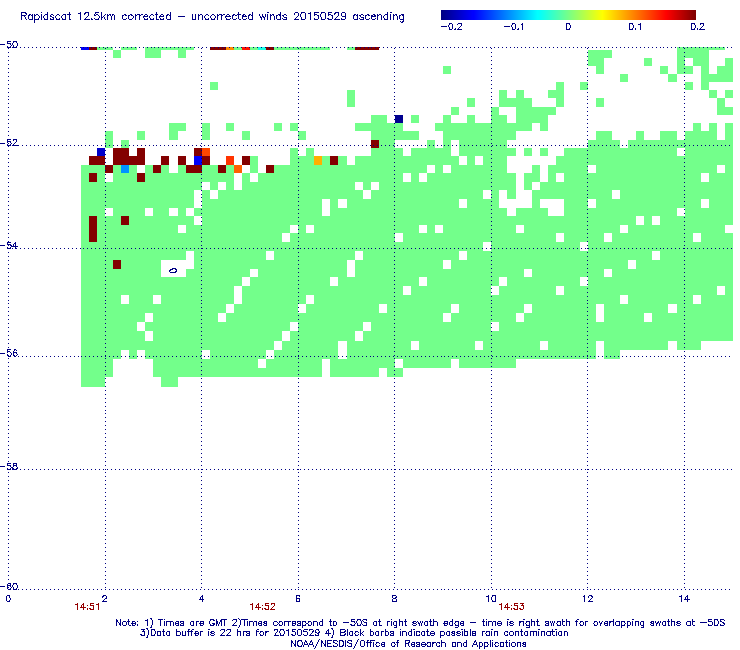Click the plot title text 'Rapidscat 12.5km corrected'
This screenshot has width=740, height=650.
pyautogui.click(x=96, y=17)
